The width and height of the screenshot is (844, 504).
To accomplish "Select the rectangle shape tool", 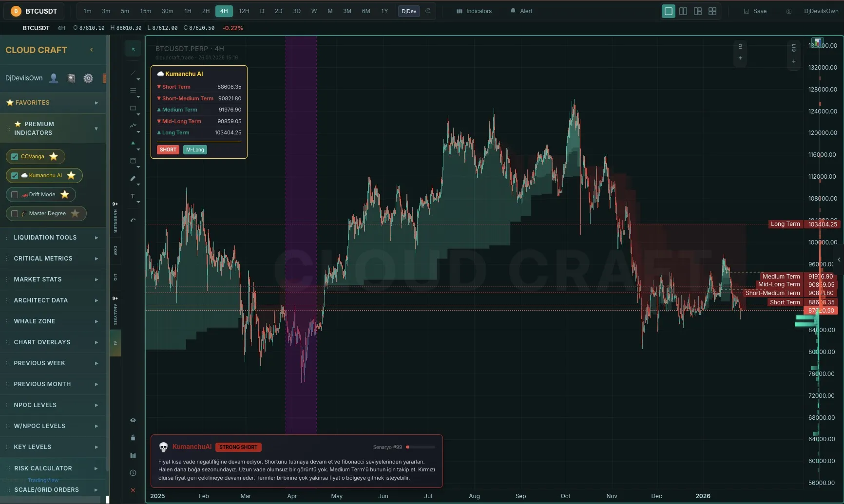I will click(x=133, y=108).
